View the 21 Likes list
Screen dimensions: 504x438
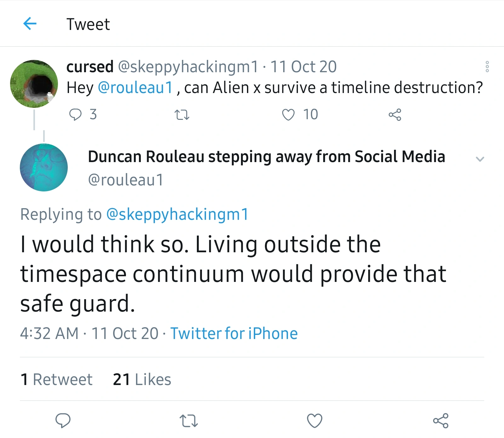point(142,379)
